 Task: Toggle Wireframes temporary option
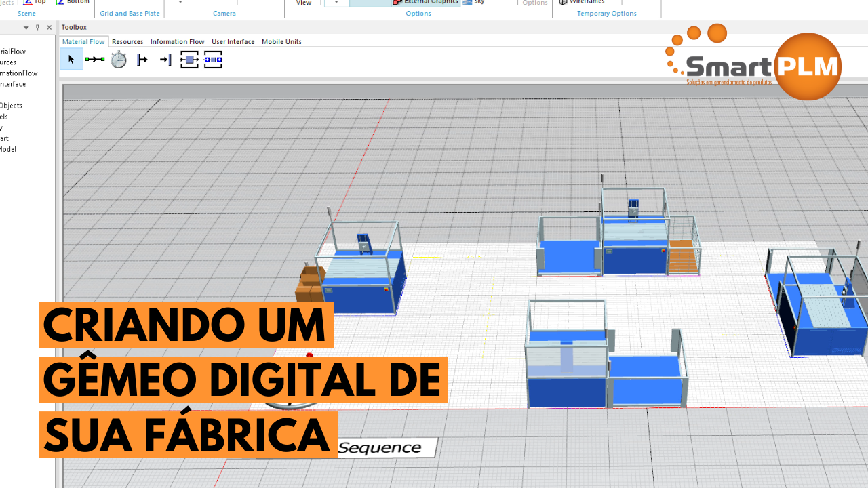pos(582,2)
